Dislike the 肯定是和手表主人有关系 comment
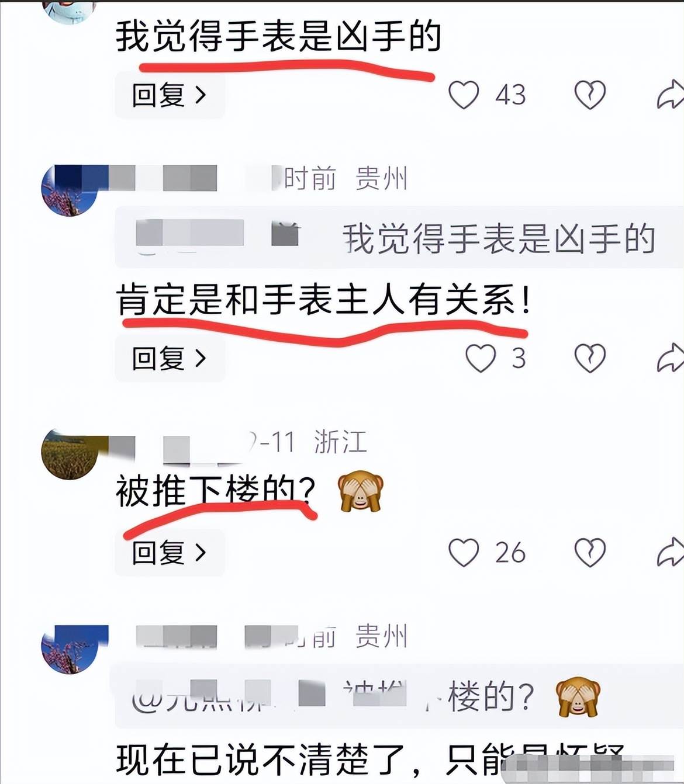This screenshot has height=784, width=684. (590, 358)
